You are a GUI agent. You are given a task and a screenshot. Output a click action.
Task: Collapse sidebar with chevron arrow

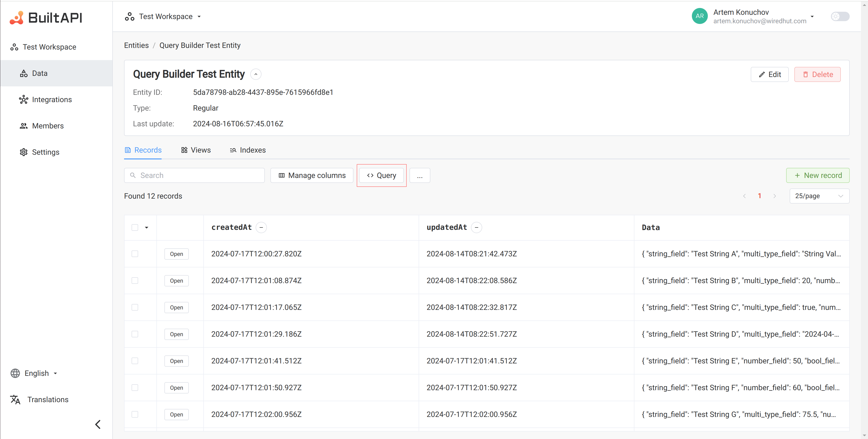pos(98,424)
